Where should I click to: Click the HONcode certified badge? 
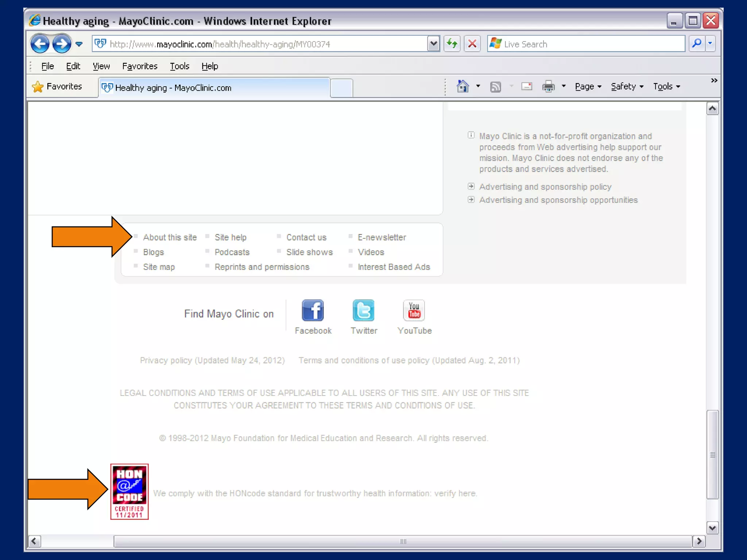coord(129,491)
